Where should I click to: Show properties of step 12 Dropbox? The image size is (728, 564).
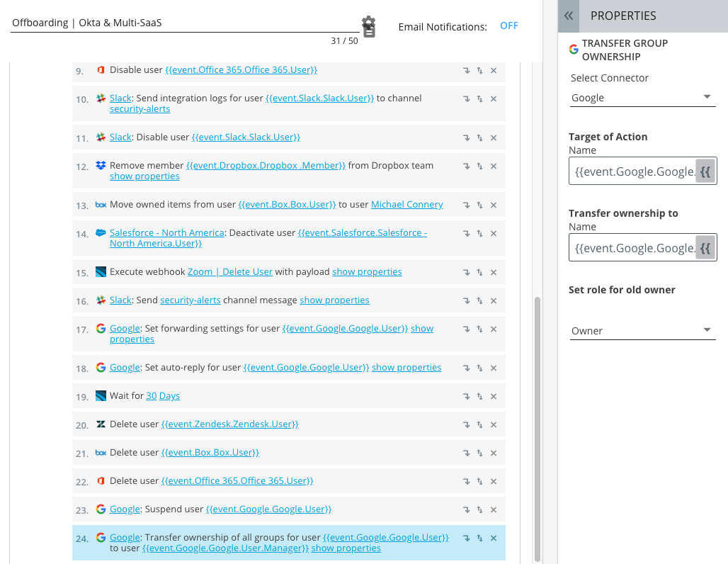coord(144,176)
